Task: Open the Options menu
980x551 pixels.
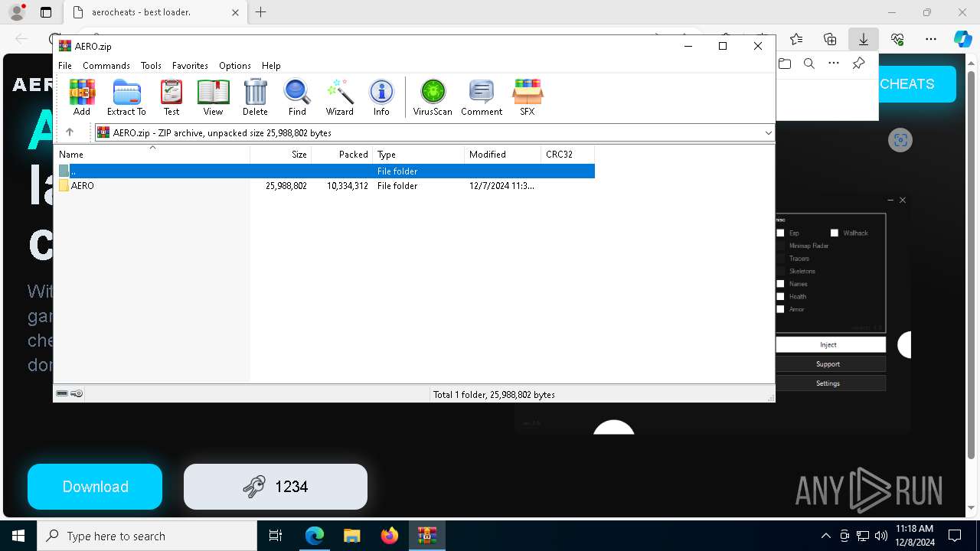Action: 235,66
